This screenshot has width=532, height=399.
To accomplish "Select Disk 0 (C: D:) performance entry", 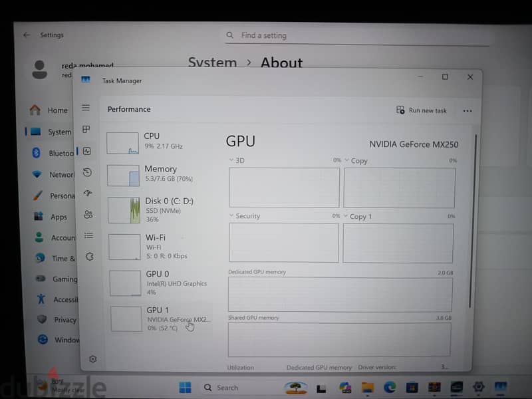I will pos(159,209).
